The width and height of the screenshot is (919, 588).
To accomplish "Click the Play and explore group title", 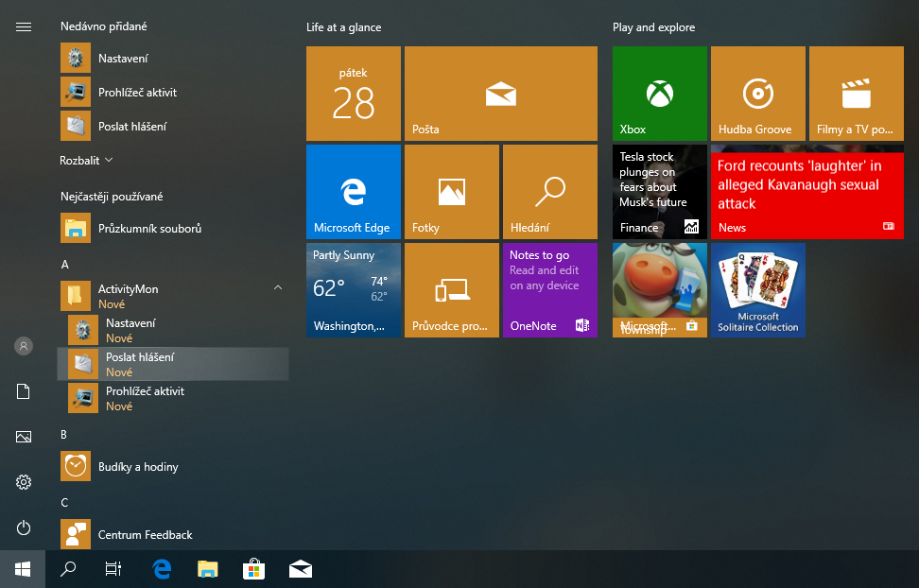I will coord(653,27).
